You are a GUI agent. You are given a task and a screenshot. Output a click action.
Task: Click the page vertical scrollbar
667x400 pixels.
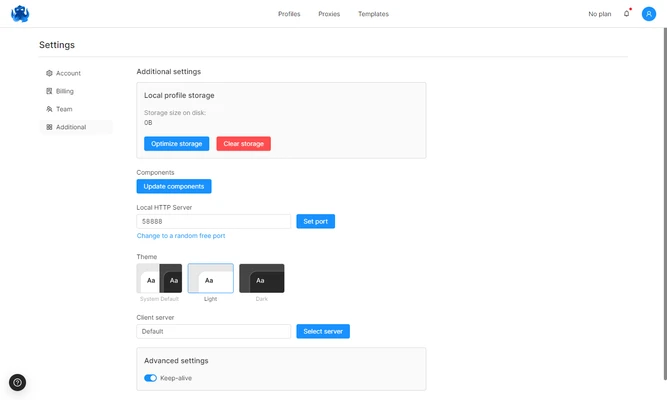665,203
